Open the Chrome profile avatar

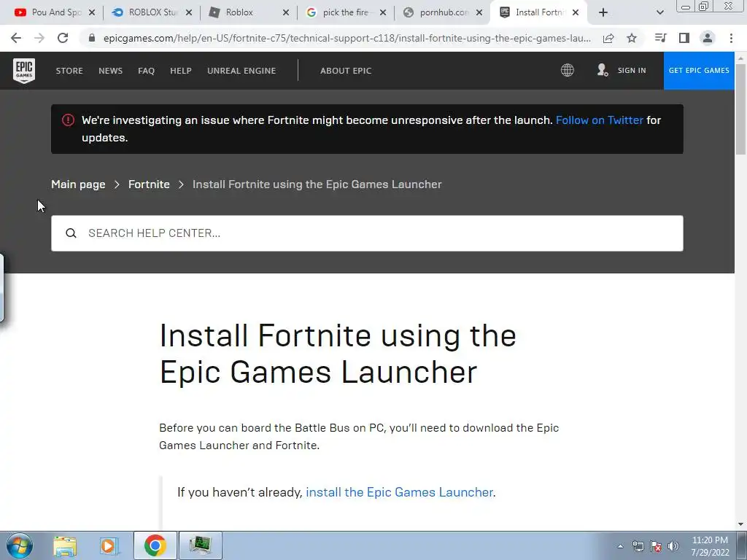pyautogui.click(x=708, y=38)
